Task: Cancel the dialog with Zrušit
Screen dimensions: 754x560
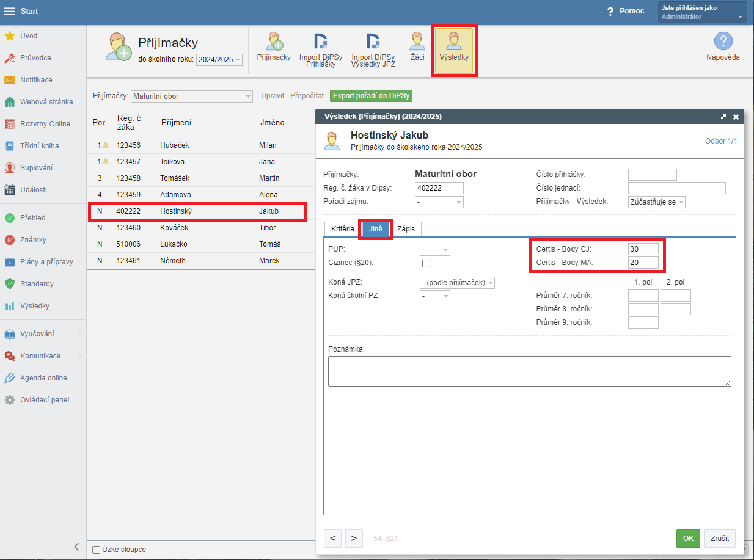Action: point(720,539)
